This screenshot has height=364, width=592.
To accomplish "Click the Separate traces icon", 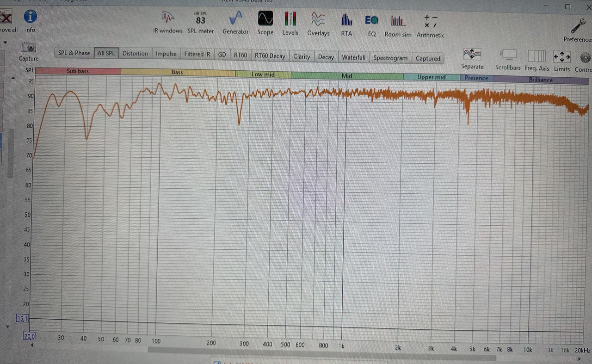I will (472, 59).
